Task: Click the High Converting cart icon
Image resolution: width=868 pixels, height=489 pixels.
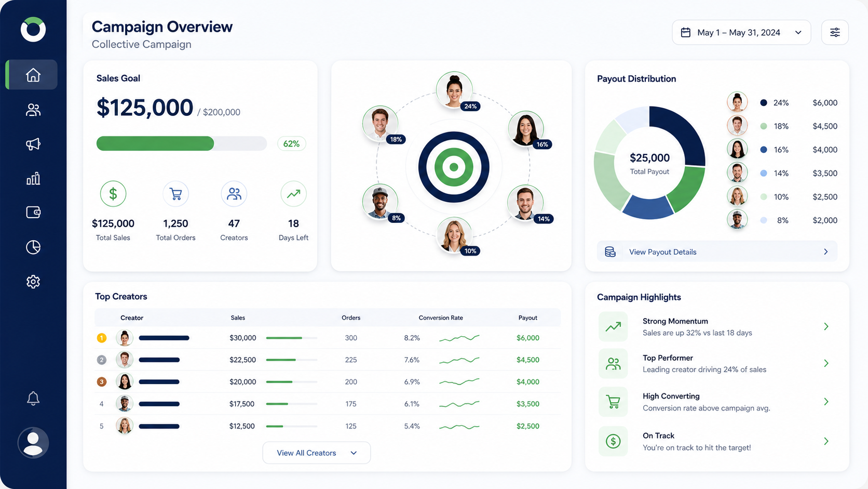Action: (613, 402)
